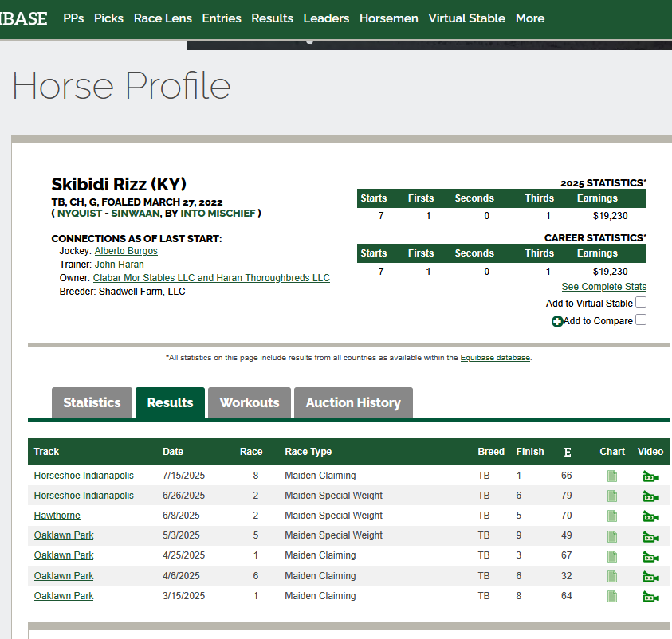672x639 pixels.
Task: Open jockey Alberto Burgos profile
Action: pyautogui.click(x=126, y=251)
